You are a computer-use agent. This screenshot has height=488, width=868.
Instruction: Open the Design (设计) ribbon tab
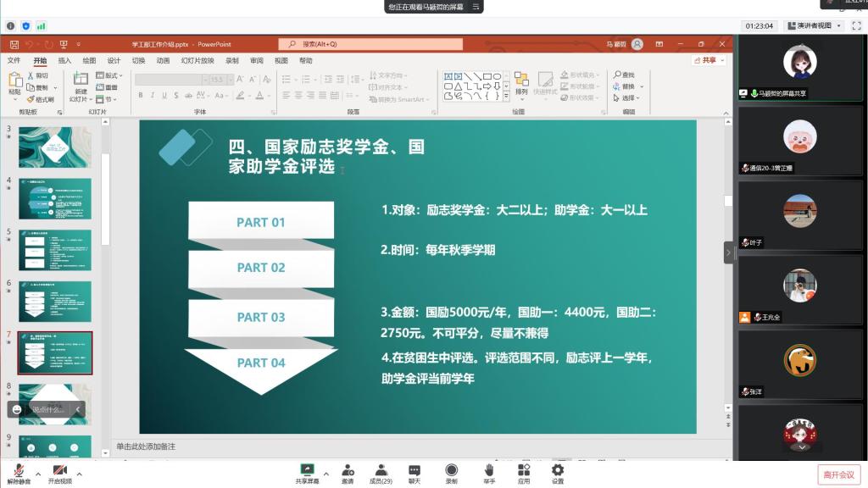[x=114, y=61]
